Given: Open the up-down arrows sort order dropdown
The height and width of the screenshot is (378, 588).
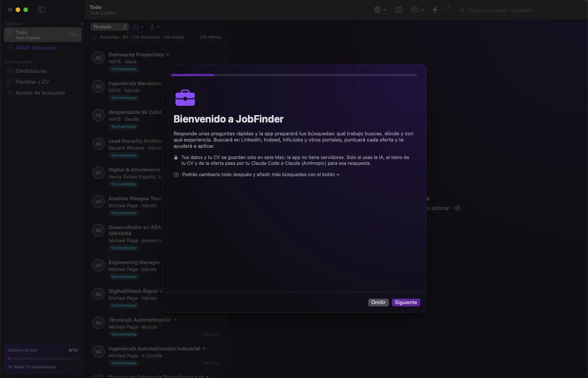Looking at the screenshot, I should [x=138, y=27].
